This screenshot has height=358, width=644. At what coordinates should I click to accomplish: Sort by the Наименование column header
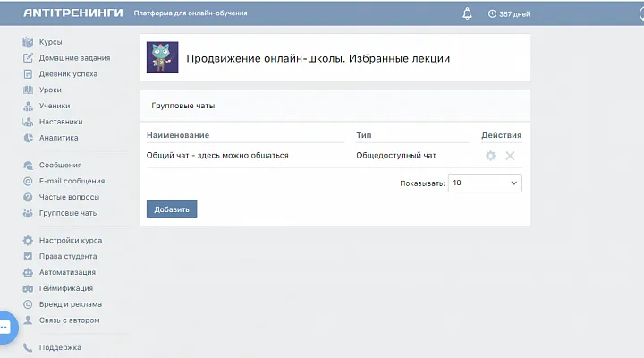(180, 135)
